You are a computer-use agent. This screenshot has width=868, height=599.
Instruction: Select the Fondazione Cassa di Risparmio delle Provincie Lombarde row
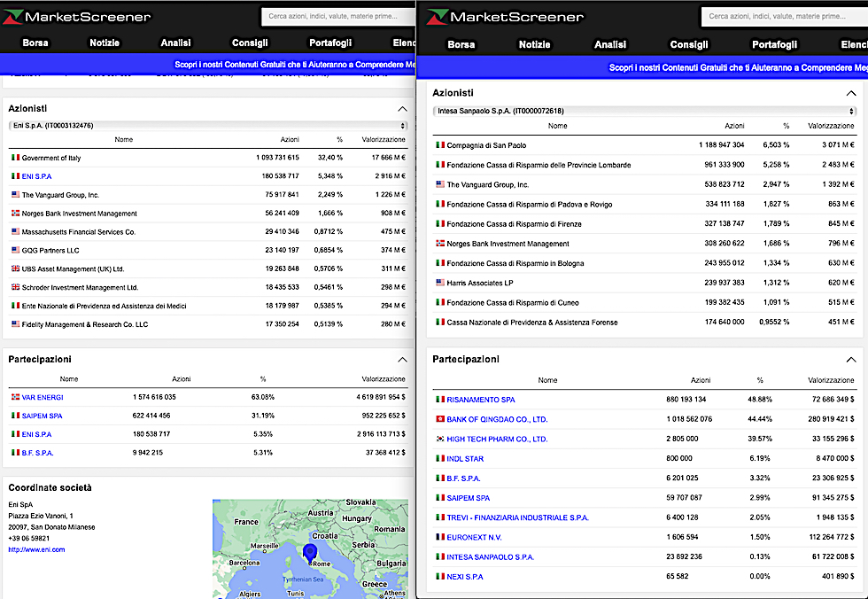click(645, 165)
